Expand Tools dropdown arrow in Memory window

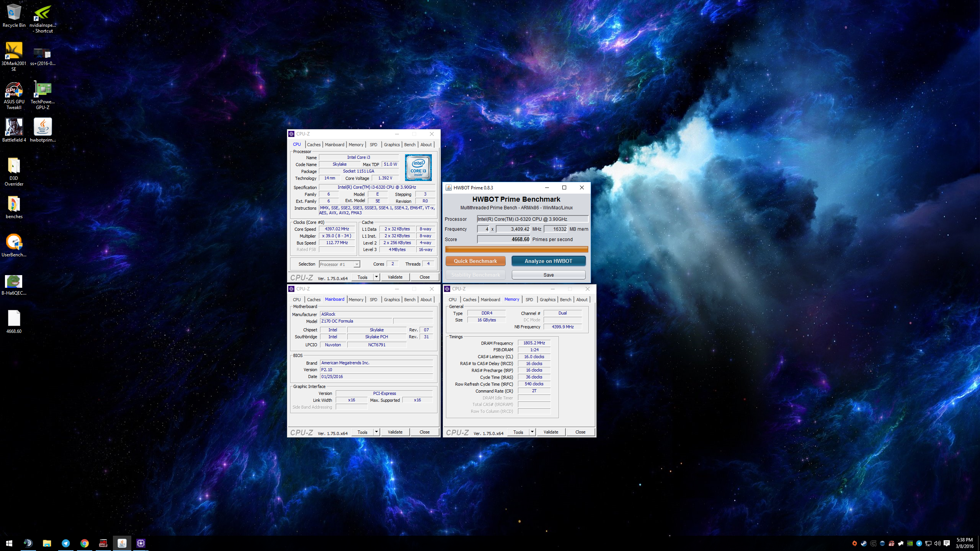(532, 432)
